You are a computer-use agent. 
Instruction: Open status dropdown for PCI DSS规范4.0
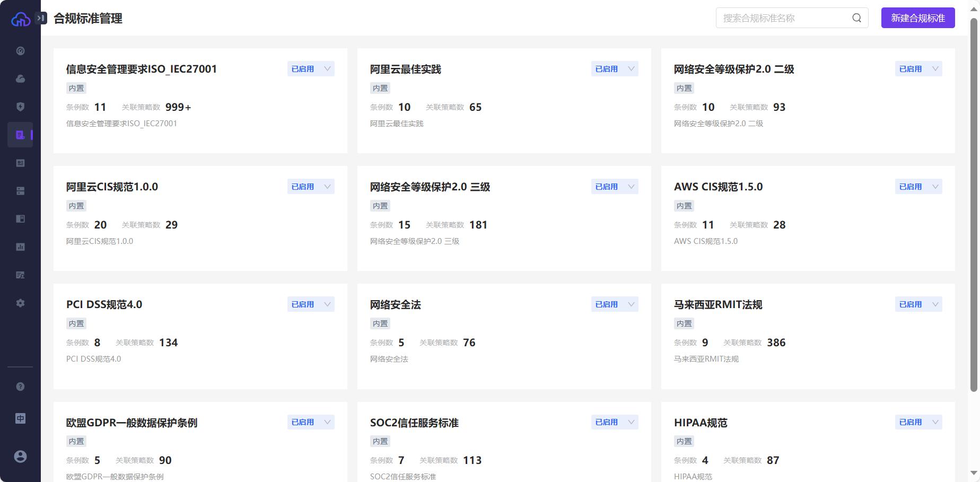click(311, 304)
